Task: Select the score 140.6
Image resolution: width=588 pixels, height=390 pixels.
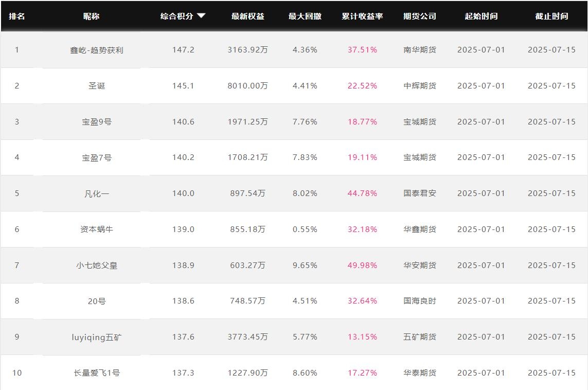Action: [183, 122]
